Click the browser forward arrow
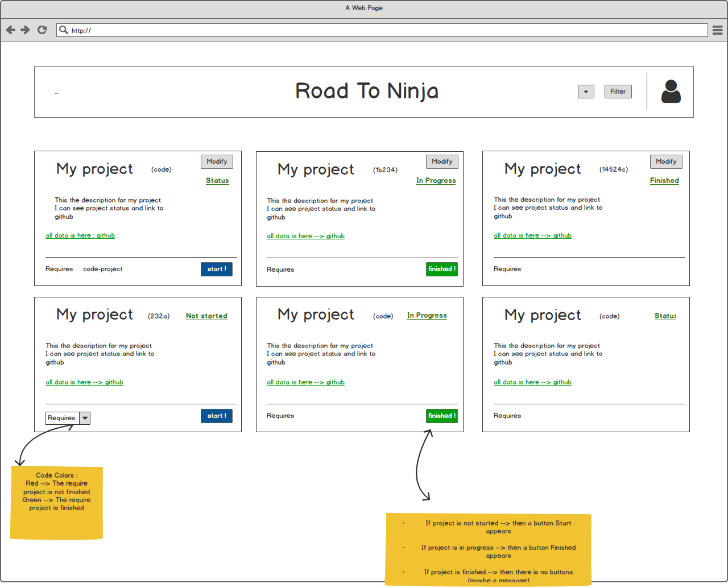This screenshot has height=588, width=728. point(25,30)
